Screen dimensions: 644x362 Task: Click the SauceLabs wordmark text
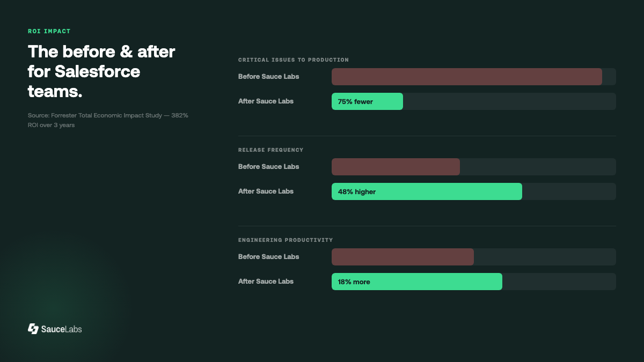tap(62, 329)
